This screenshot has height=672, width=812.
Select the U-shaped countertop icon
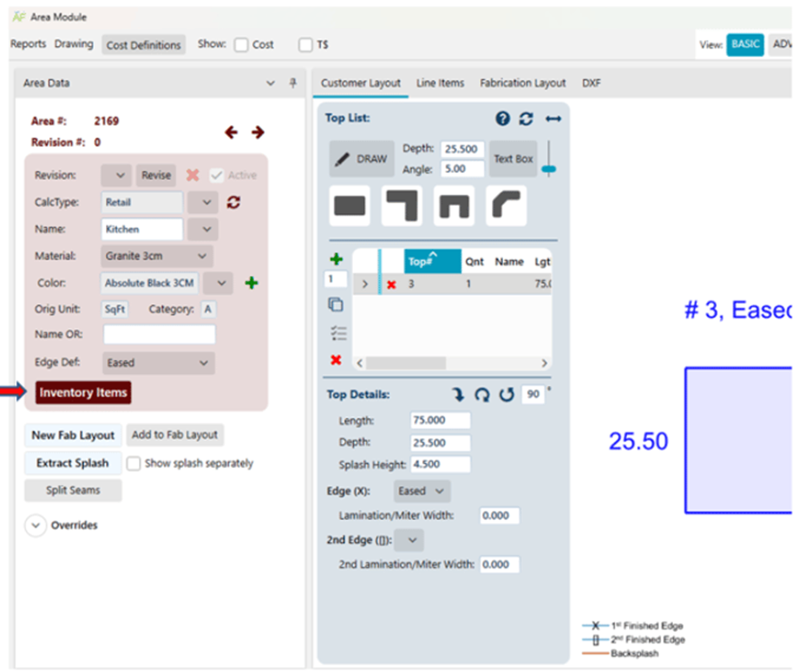coord(454,206)
